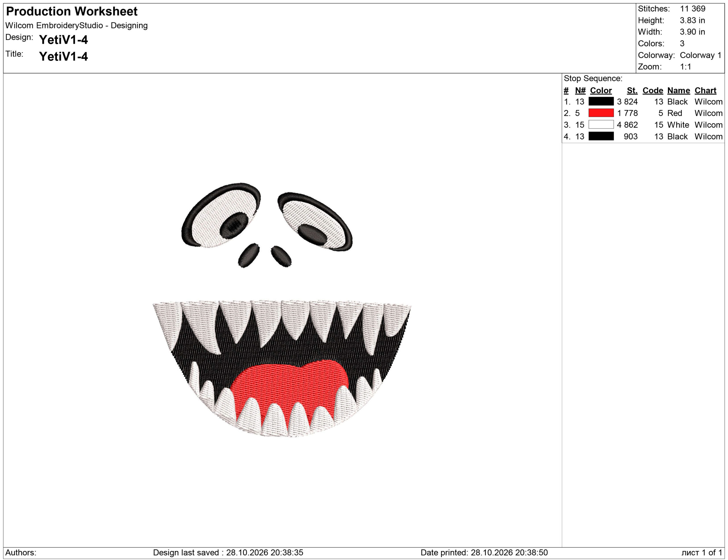Click stitch count '4 862' in row 3
The height and width of the screenshot is (560, 728).
tap(627, 125)
